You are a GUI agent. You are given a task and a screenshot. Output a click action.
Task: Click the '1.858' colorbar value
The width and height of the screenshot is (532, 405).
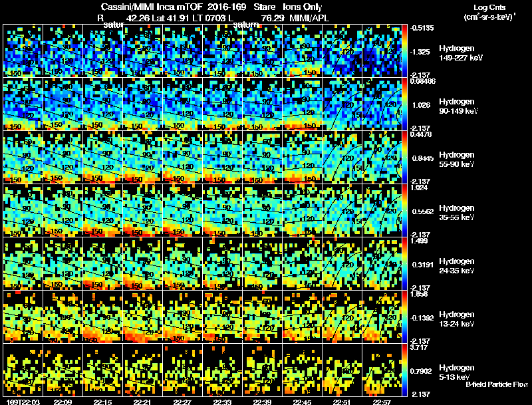(419, 294)
